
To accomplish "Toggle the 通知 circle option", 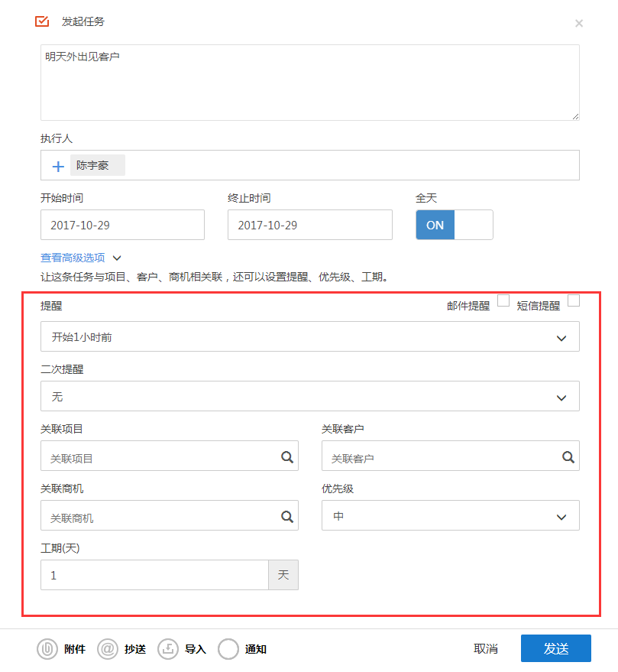I will coord(228,649).
